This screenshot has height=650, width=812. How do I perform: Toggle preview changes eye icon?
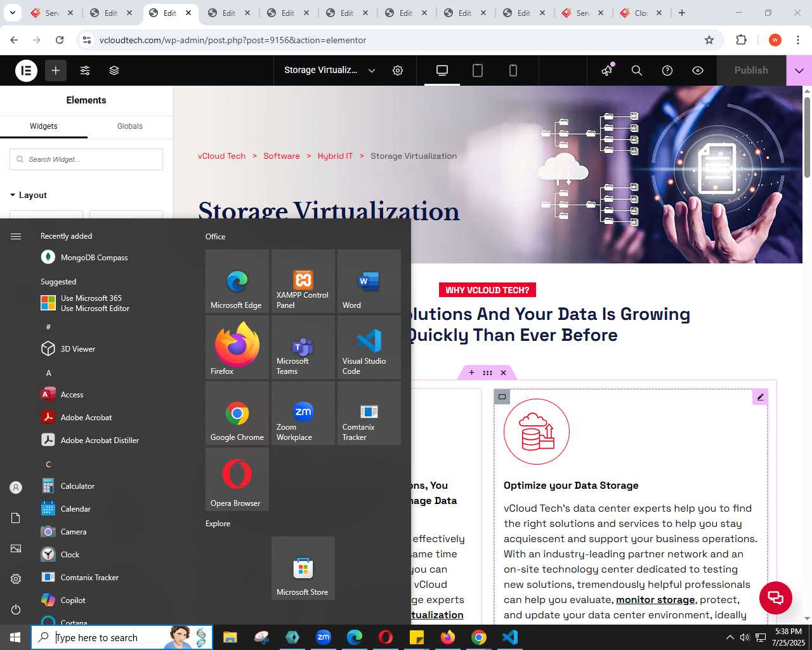tap(698, 70)
